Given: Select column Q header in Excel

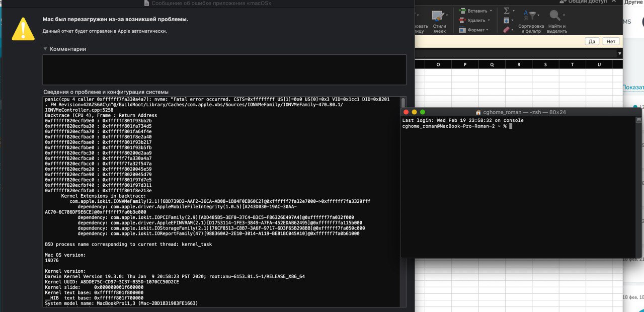Looking at the screenshot, I should (x=492, y=64).
